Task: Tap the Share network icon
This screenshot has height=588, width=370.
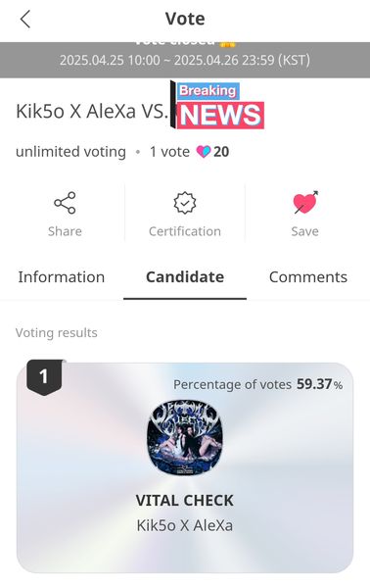Action: pyautogui.click(x=65, y=203)
